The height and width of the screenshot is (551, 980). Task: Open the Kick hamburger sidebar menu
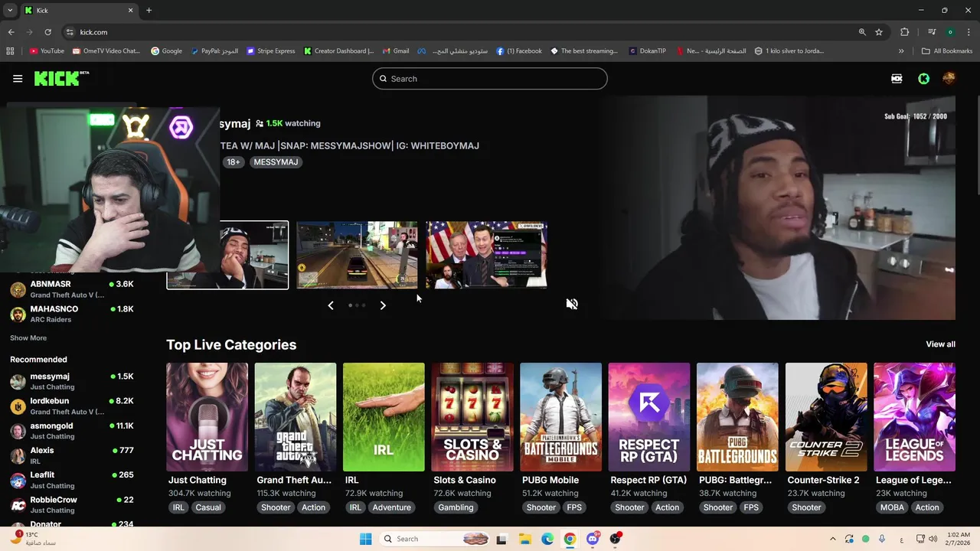tap(18, 79)
